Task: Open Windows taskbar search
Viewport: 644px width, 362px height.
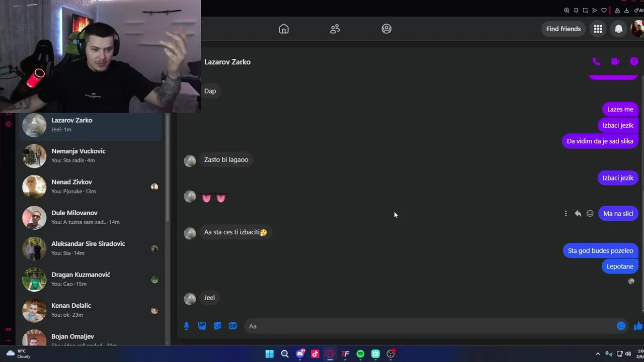Action: click(285, 354)
